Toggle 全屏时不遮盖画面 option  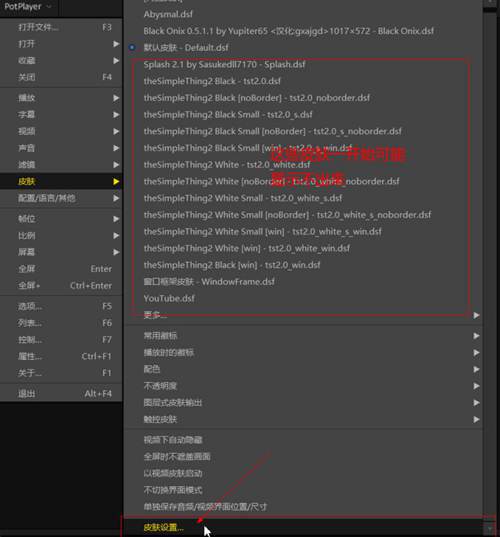coord(303,457)
